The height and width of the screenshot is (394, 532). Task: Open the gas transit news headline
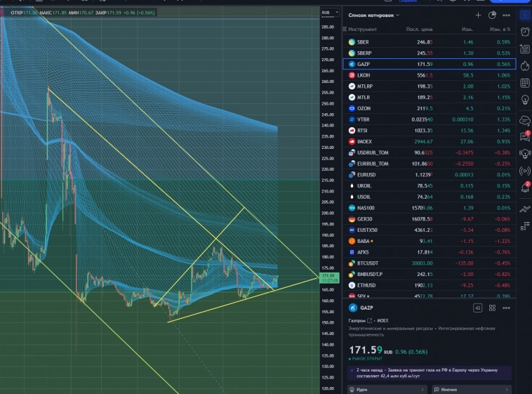pyautogui.click(x=430, y=373)
